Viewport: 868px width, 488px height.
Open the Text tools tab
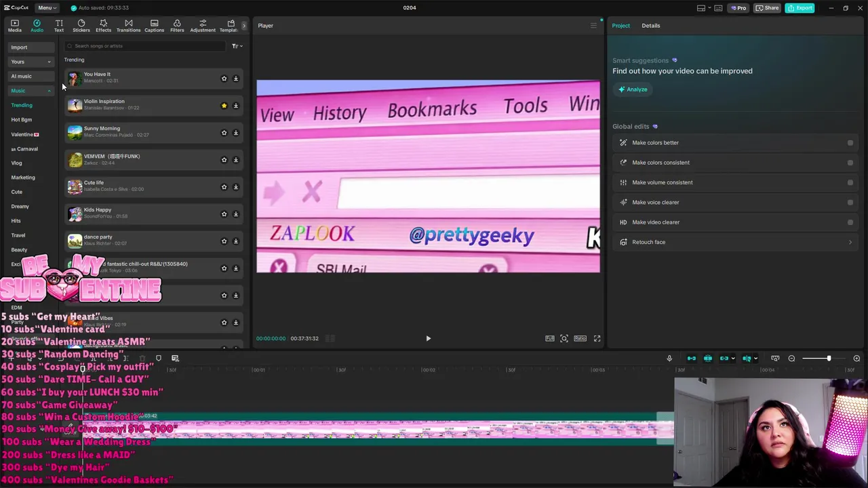tap(59, 26)
